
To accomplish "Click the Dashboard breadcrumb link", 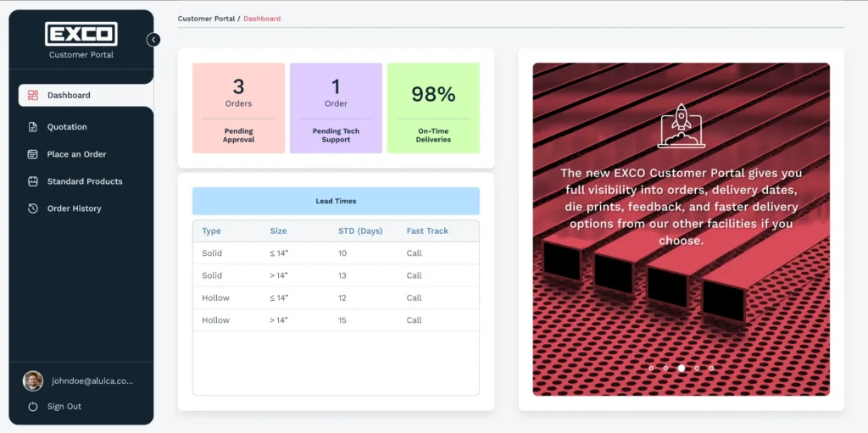I will click(262, 19).
